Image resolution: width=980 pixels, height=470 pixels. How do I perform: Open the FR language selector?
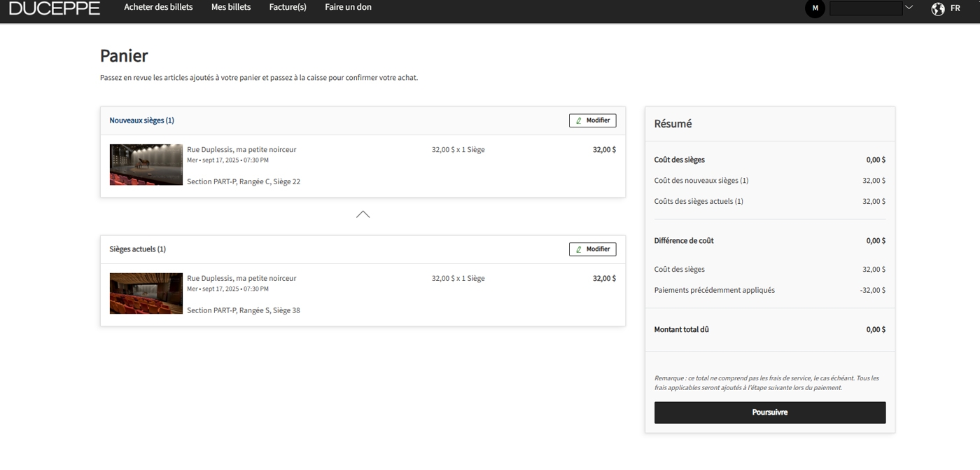(955, 8)
